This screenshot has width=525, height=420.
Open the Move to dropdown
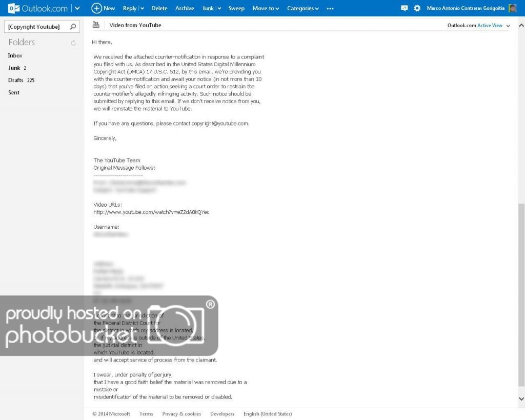[266, 8]
